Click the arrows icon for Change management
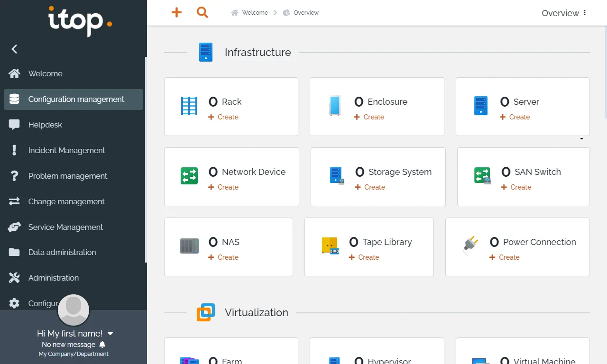607x364 pixels. point(14,201)
